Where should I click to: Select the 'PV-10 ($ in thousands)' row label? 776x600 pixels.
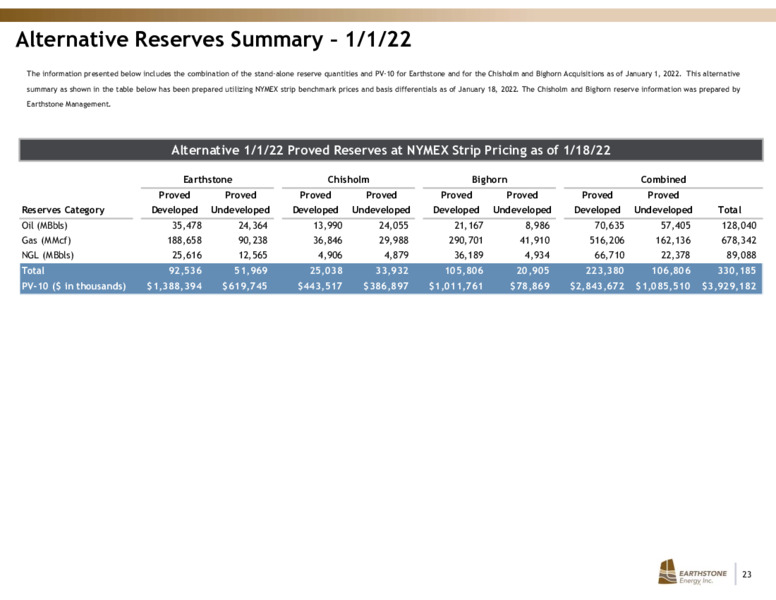74,286
